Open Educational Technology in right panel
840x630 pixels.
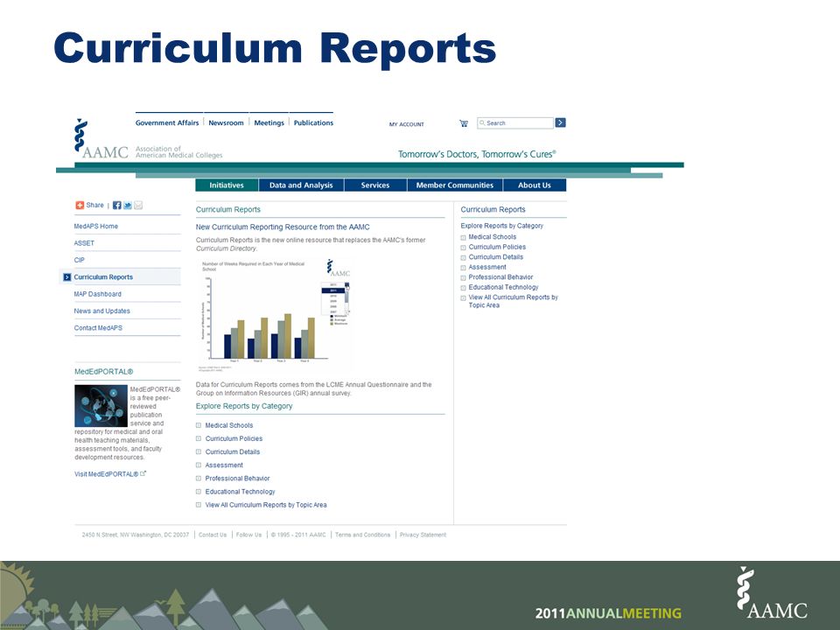(504, 287)
